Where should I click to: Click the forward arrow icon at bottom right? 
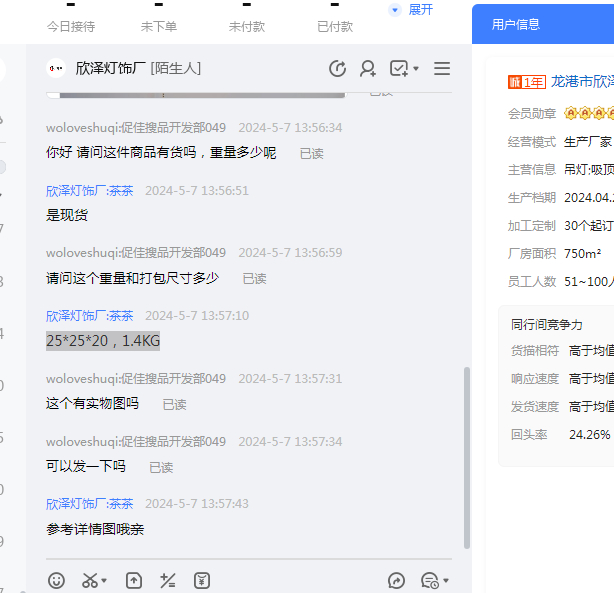tap(396, 580)
